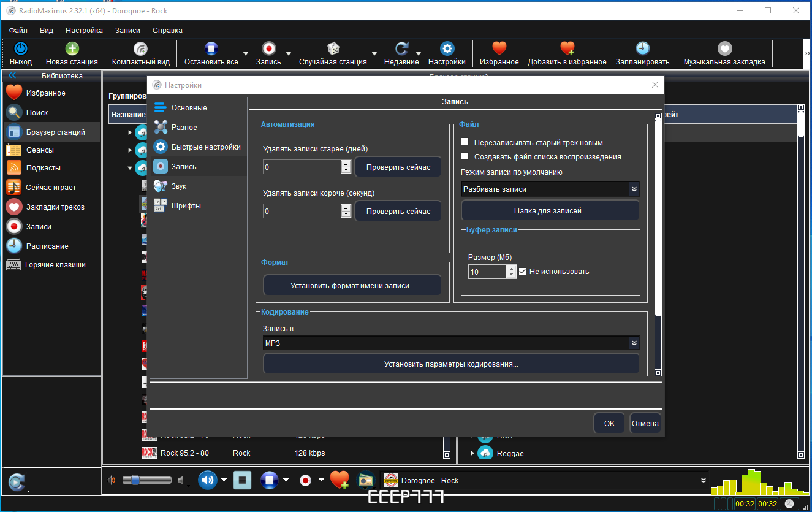Open dropdown arrow next to toolbar Запись
812x512 pixels.
tap(289, 53)
